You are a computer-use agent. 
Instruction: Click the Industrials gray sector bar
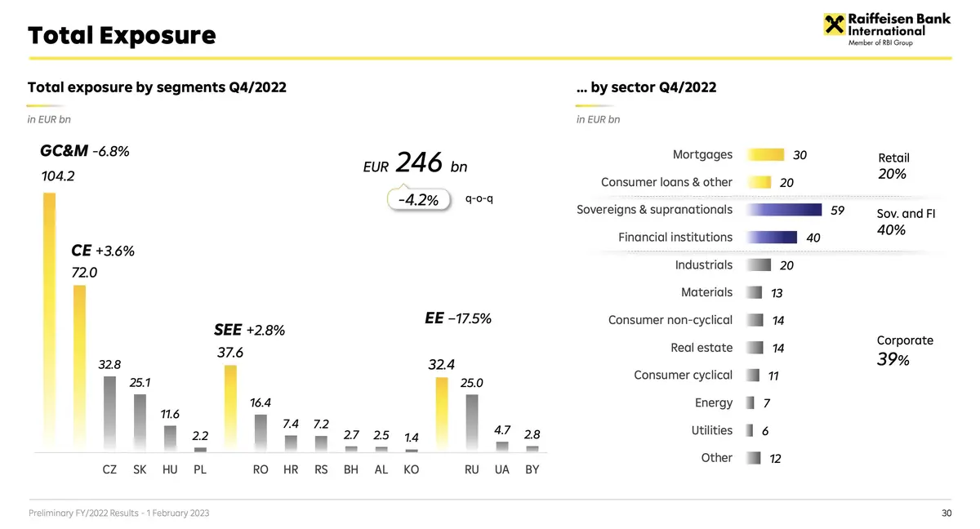click(759, 265)
